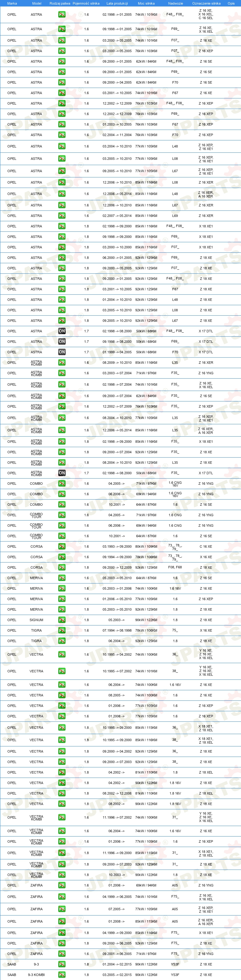Select the date cell 07.1994 -> 08.1998

[x=117, y=630]
